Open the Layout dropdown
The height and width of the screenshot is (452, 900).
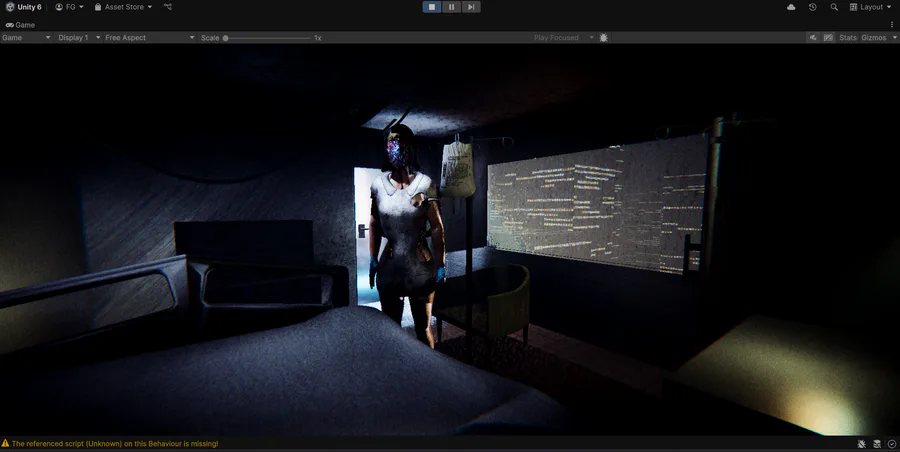(x=873, y=7)
